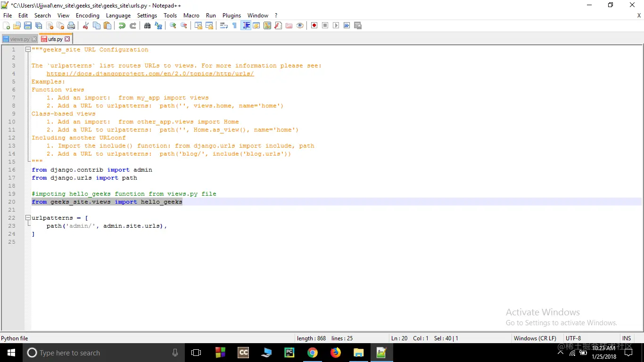Stop macro recording with the square icon
This screenshot has width=644, height=362.
(325, 25)
